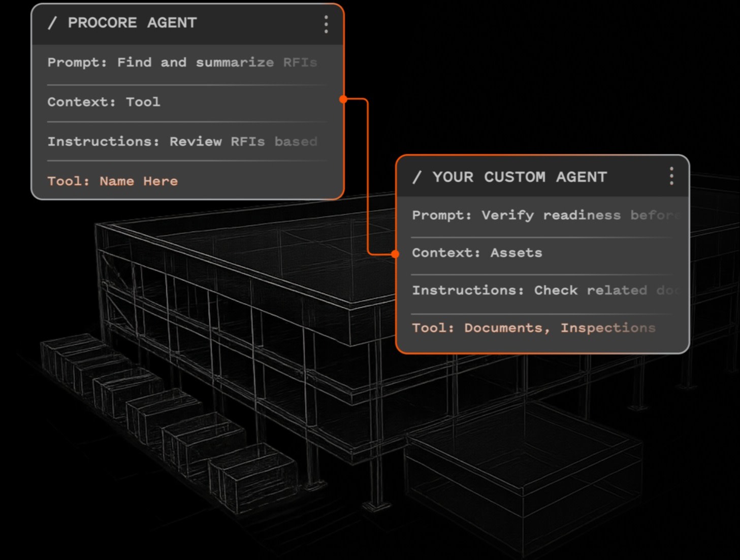The width and height of the screenshot is (740, 560).
Task: Select the Procore Agent card title
Action: 122,23
